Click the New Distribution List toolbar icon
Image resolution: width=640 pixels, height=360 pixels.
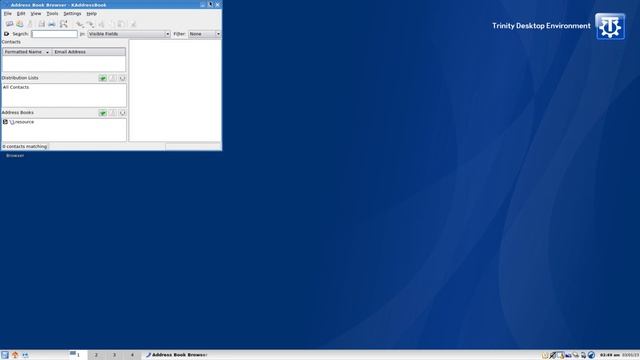point(19,24)
